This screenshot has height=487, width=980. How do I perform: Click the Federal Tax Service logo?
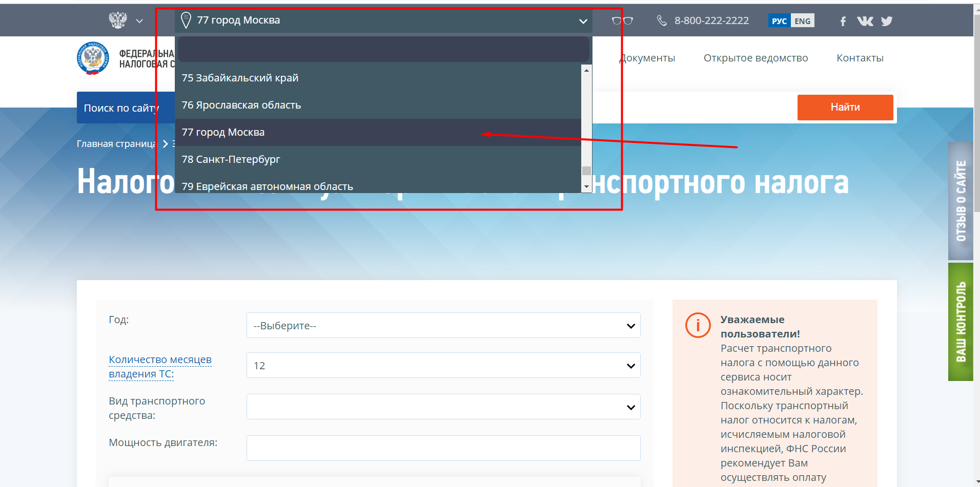(x=93, y=58)
